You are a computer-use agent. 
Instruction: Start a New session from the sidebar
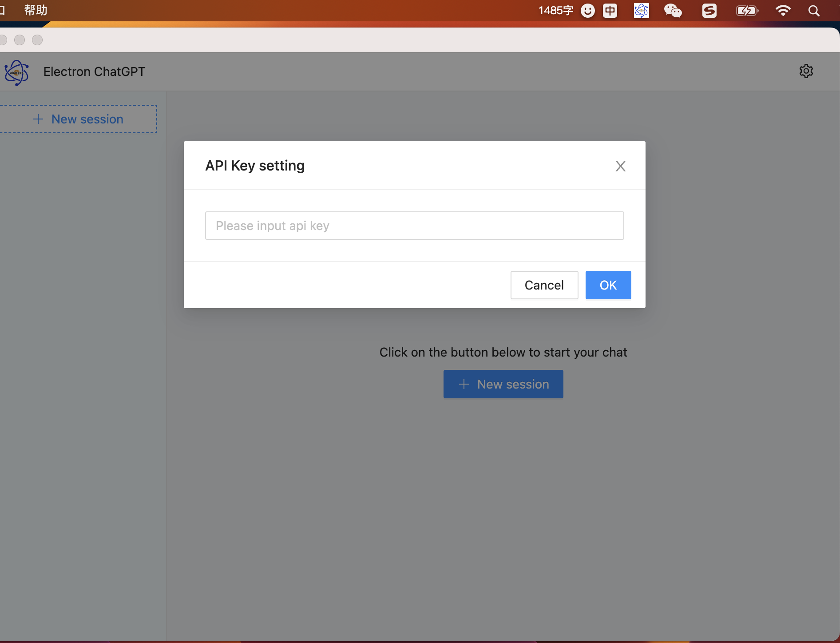point(78,119)
